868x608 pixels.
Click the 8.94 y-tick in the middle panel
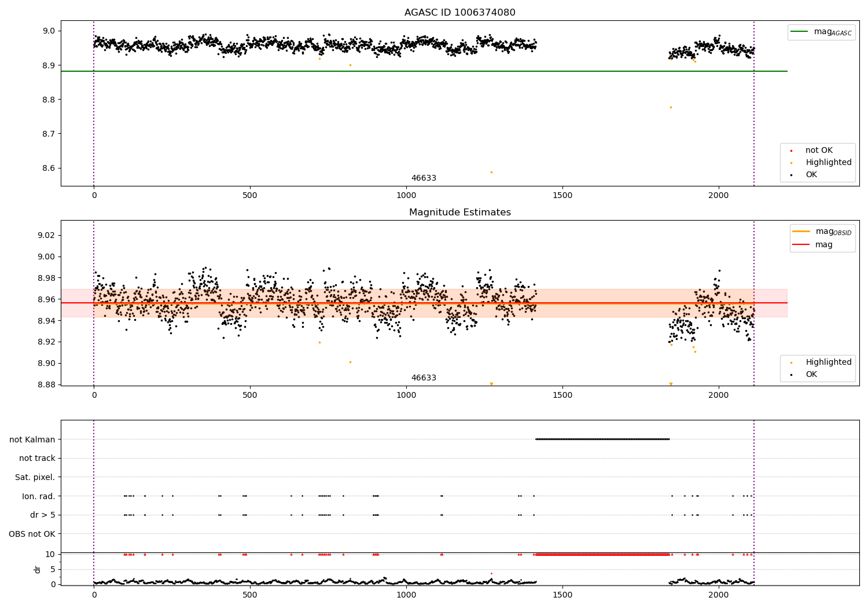point(47,321)
